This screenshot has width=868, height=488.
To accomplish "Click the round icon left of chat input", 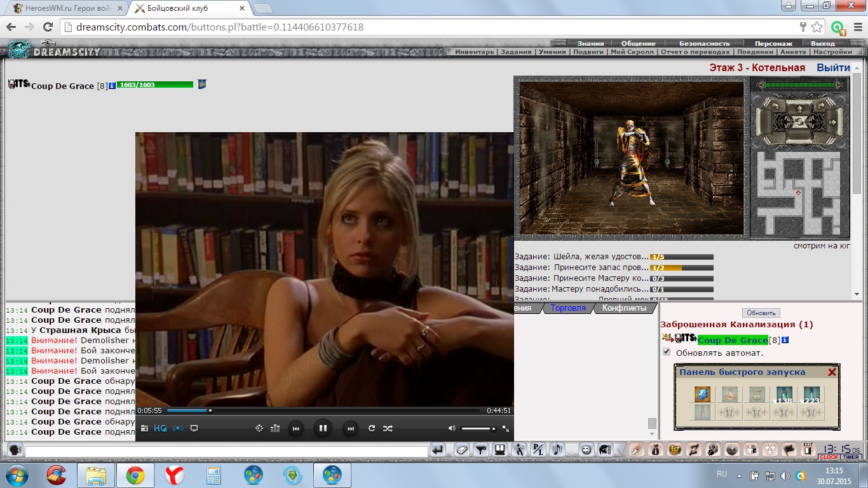I will tap(15, 450).
